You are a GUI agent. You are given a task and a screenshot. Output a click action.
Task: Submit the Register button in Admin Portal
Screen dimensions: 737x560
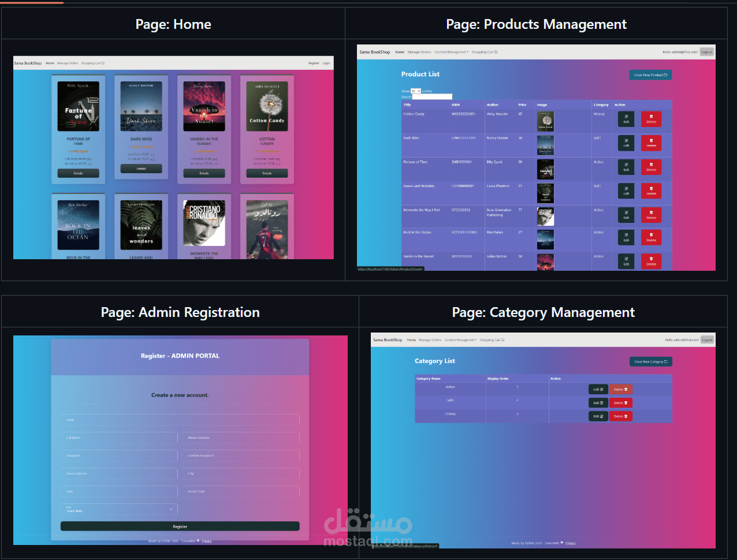[180, 527]
